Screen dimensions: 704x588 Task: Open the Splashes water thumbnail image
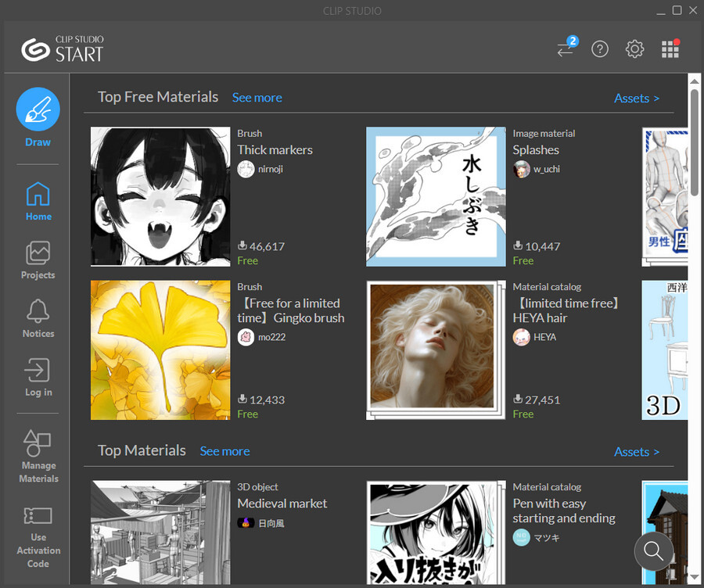(x=436, y=196)
